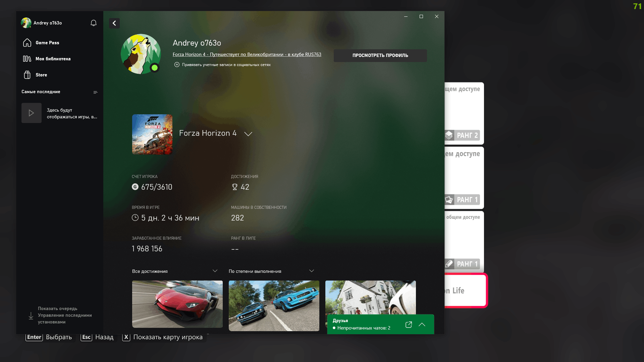Click the Enter Выбрать hint in the game overlay
The image size is (644, 362).
pyautogui.click(x=49, y=337)
